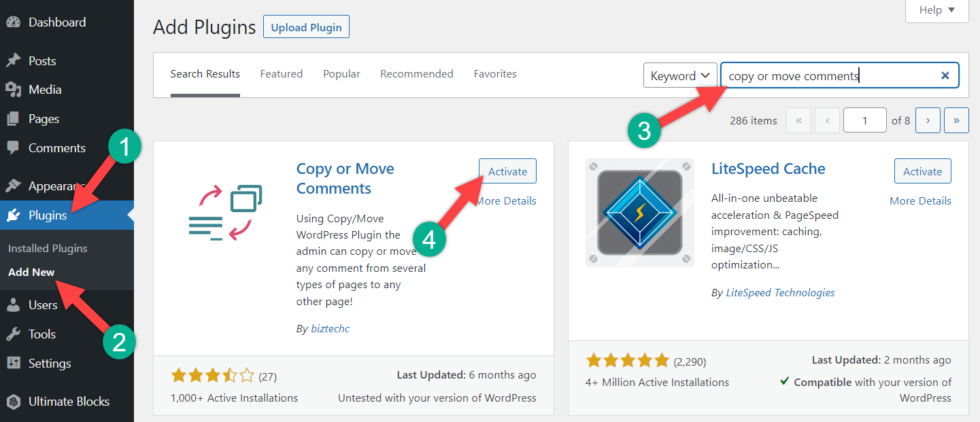Image resolution: width=980 pixels, height=422 pixels.
Task: Activate the Copy or Move Comments plugin
Action: point(507,171)
